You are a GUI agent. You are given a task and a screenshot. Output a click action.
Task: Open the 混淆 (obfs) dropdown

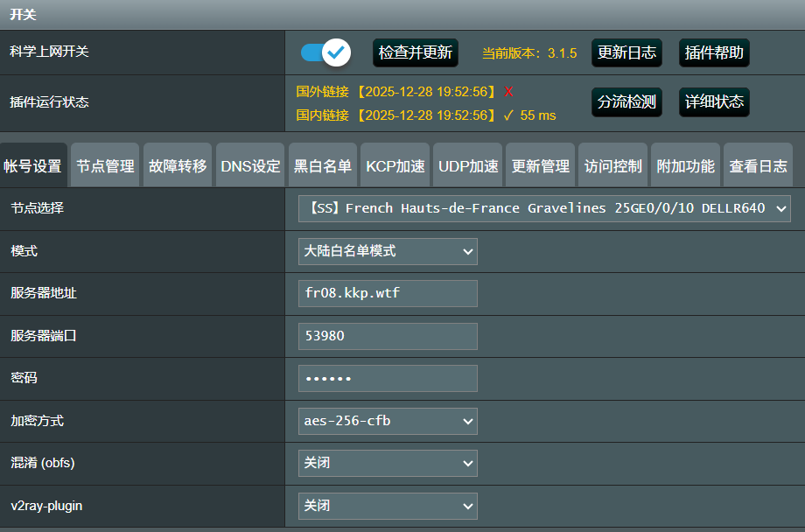(388, 463)
